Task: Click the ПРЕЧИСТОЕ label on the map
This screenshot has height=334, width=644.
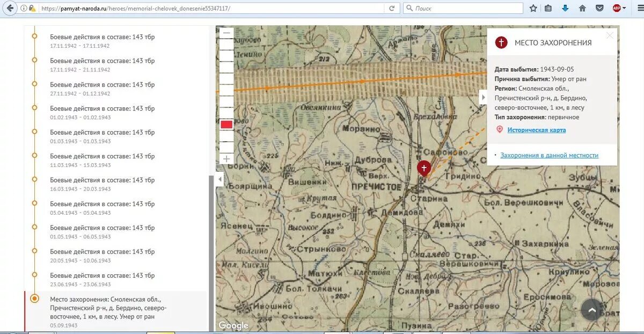Action: pyautogui.click(x=376, y=186)
